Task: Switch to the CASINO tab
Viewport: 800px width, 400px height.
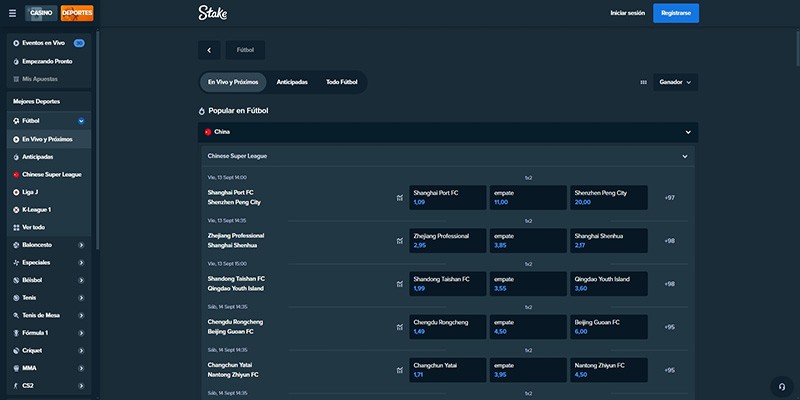Action: (41, 13)
